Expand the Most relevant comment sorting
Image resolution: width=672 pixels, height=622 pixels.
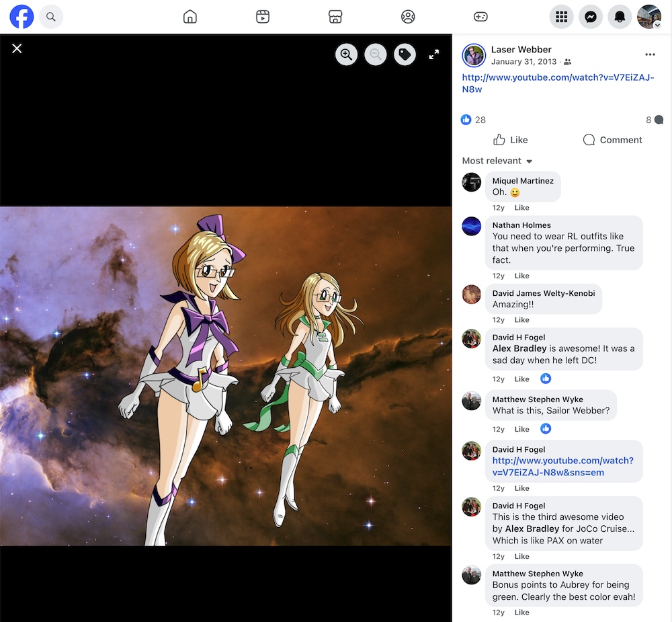click(x=497, y=161)
